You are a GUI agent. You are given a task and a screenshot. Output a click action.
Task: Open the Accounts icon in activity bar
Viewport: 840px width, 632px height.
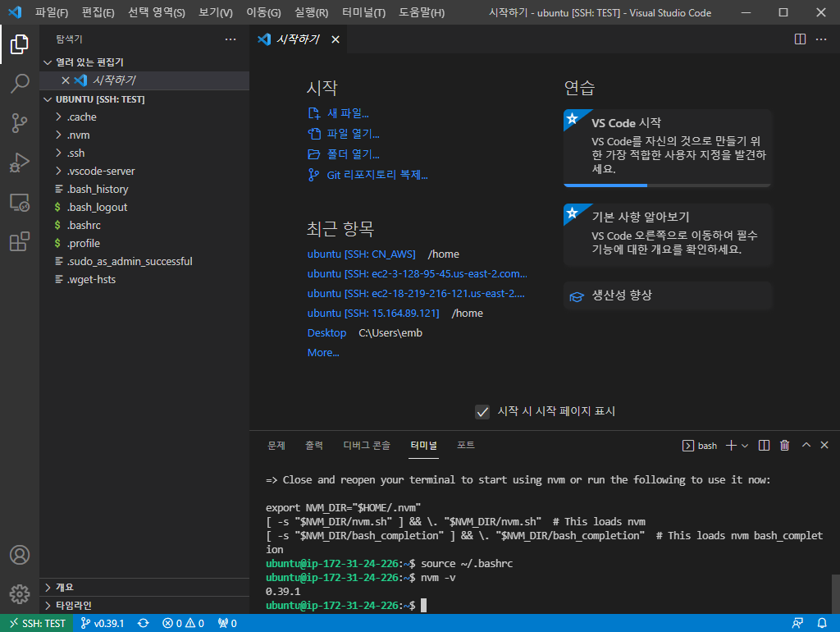click(x=20, y=555)
